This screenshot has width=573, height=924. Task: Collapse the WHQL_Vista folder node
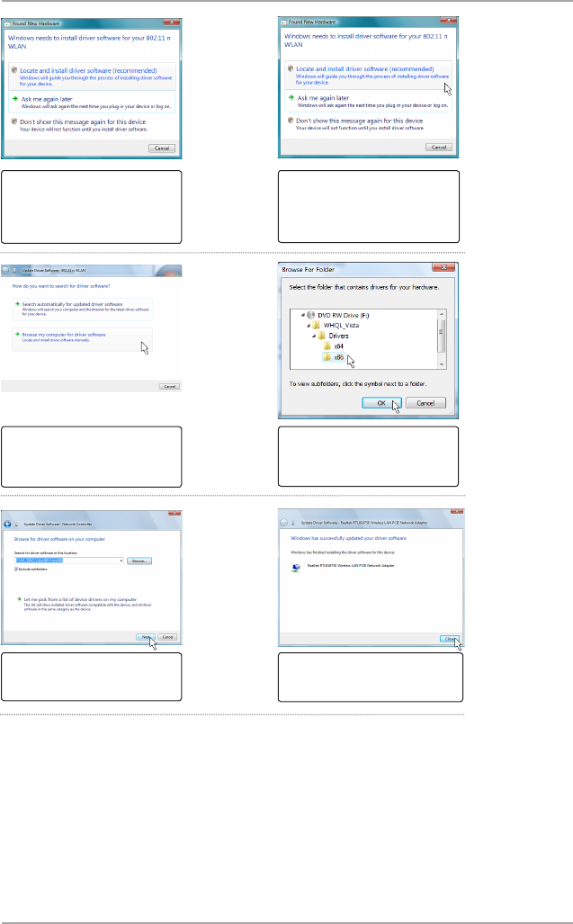tap(309, 326)
